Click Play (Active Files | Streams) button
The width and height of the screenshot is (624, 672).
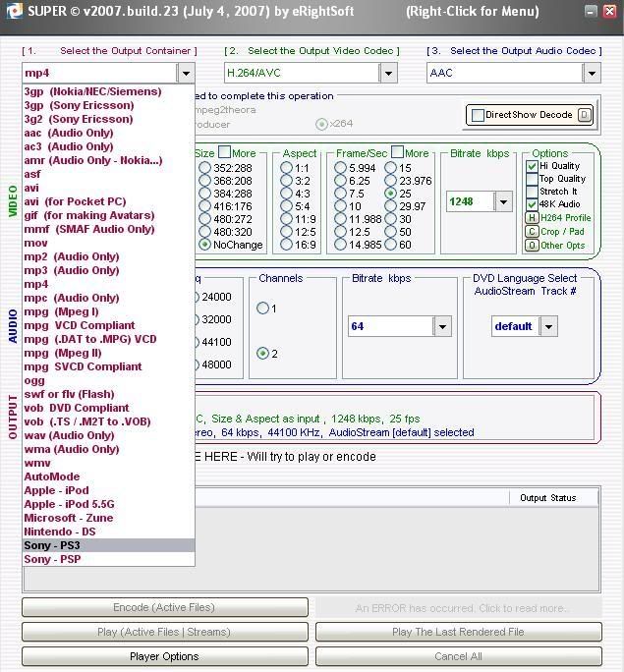pos(164,632)
